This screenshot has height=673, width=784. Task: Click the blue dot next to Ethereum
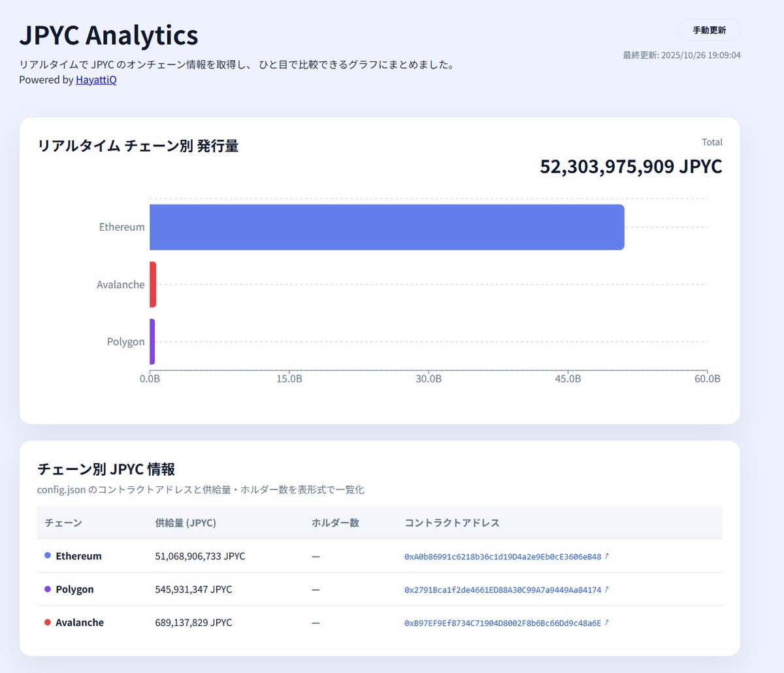48,556
